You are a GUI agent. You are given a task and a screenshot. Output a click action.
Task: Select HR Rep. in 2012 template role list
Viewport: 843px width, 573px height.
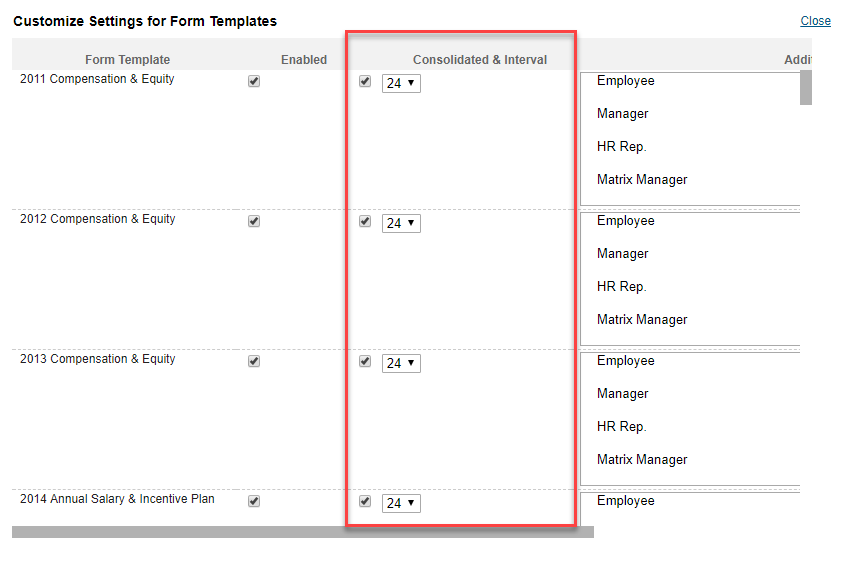(621, 286)
